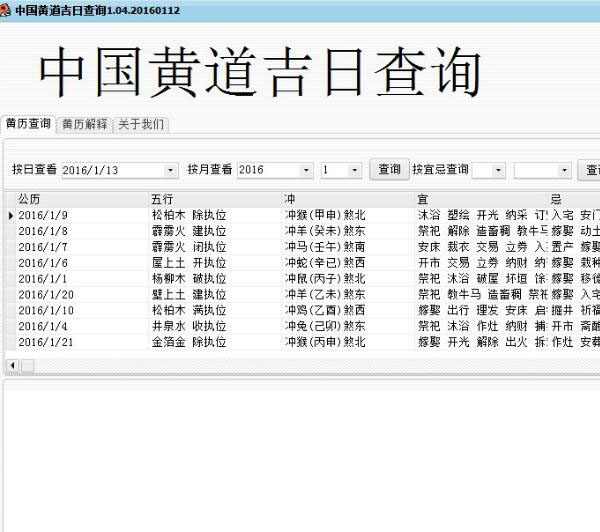Image resolution: width=600 pixels, height=532 pixels.
Task: Click the 冲 column header
Action: (x=347, y=199)
